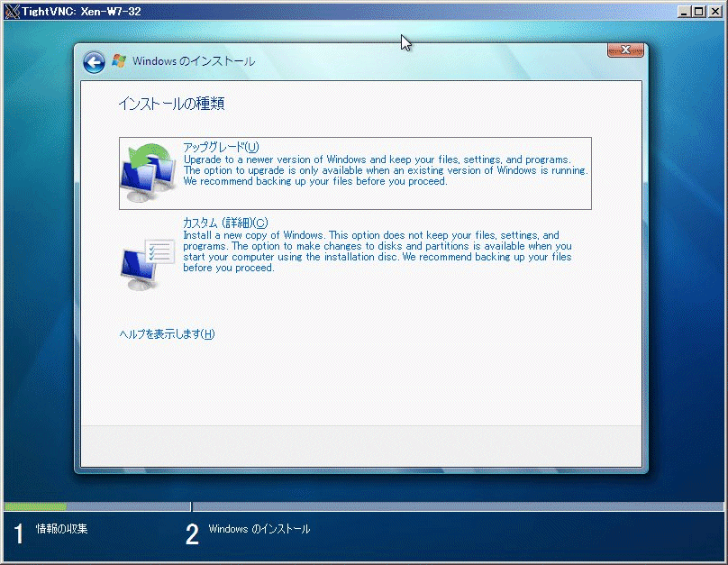Click the TightVNC logo icon in the title bar
This screenshot has width=728, height=565.
12,12
